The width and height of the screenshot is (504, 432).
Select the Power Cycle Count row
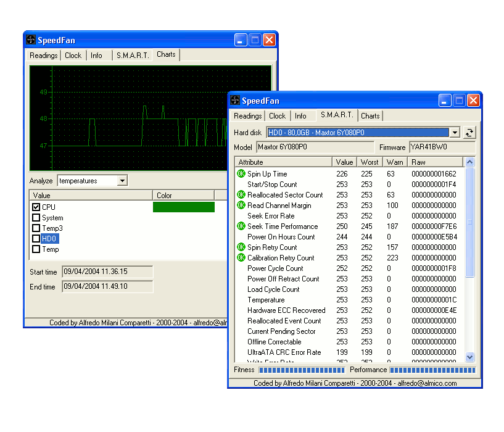[350, 268]
